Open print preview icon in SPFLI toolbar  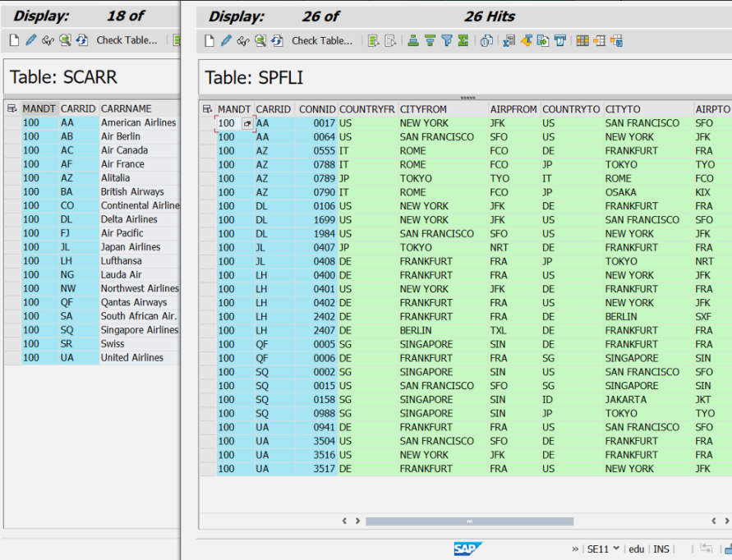click(486, 41)
